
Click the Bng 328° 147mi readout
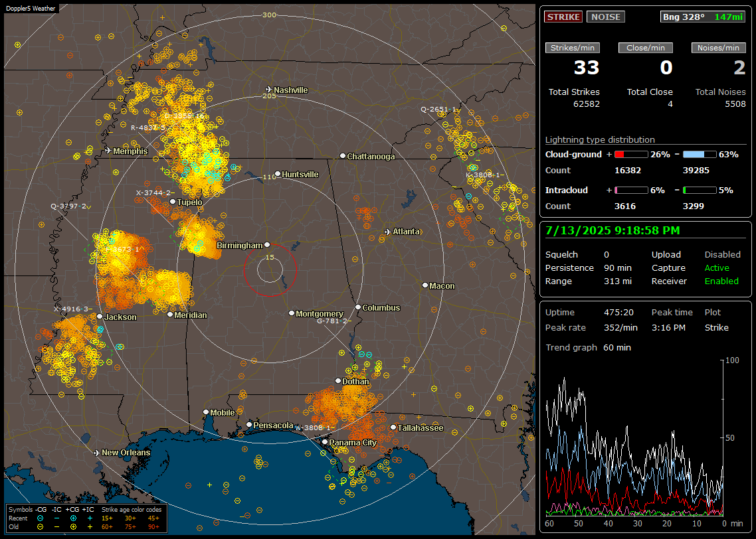pos(703,17)
